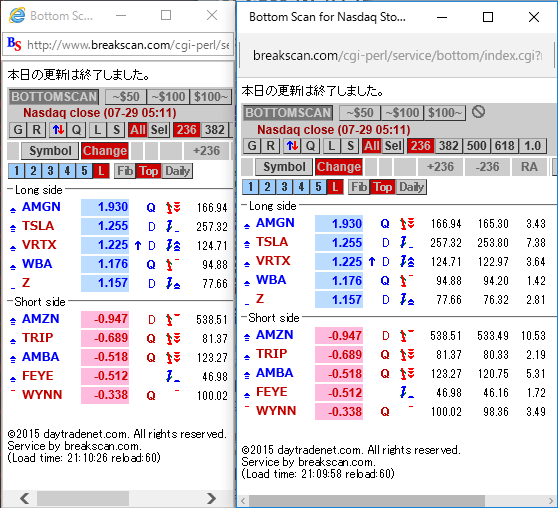Toggle the Q filter in right window

pyautogui.click(x=310, y=146)
